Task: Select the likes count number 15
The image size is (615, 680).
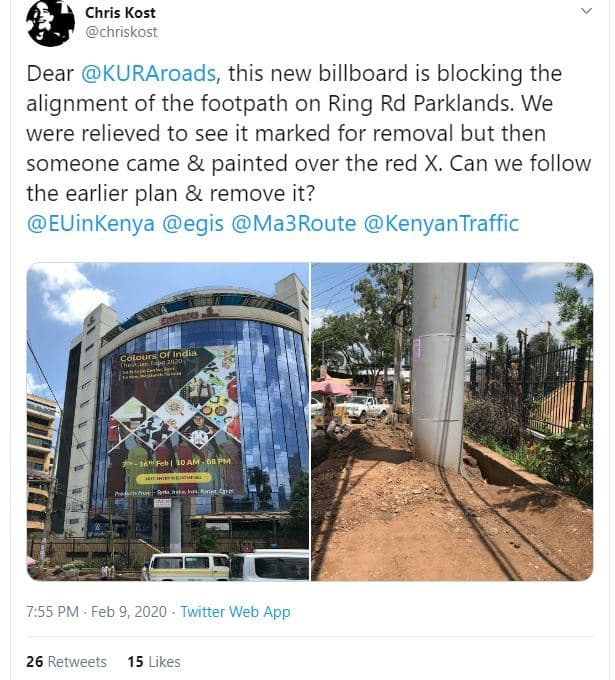Action: tap(135, 662)
